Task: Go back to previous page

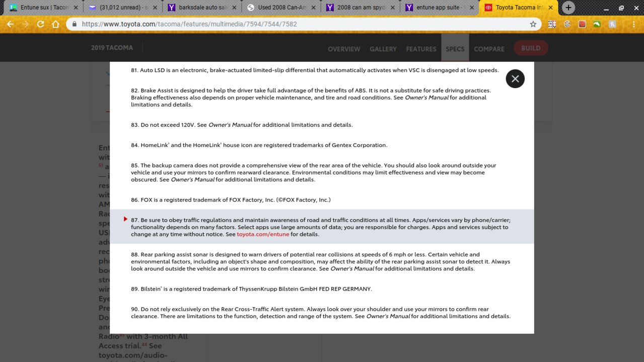Action: [11, 24]
